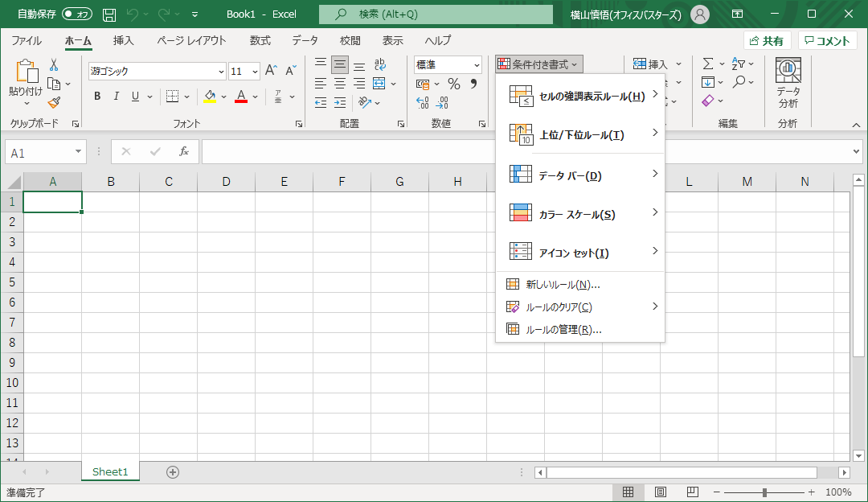Viewport: 868px width, 502px height.
Task: Click the wrap text icon
Action: pos(379,65)
